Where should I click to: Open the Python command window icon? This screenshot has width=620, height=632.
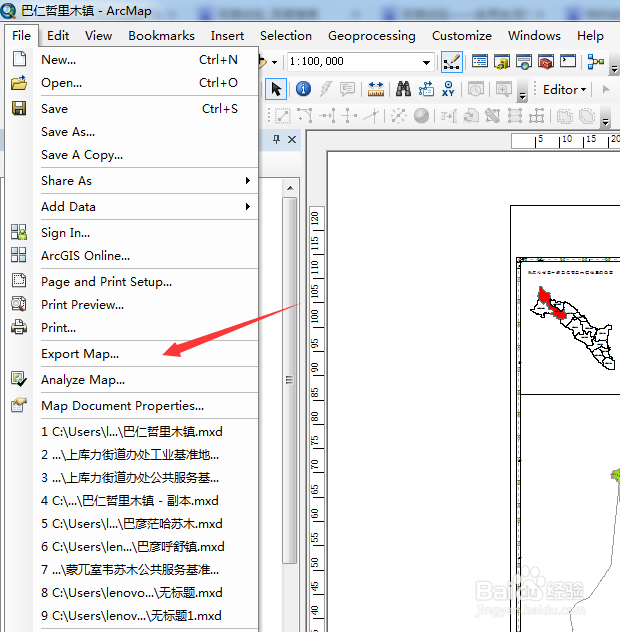click(568, 62)
